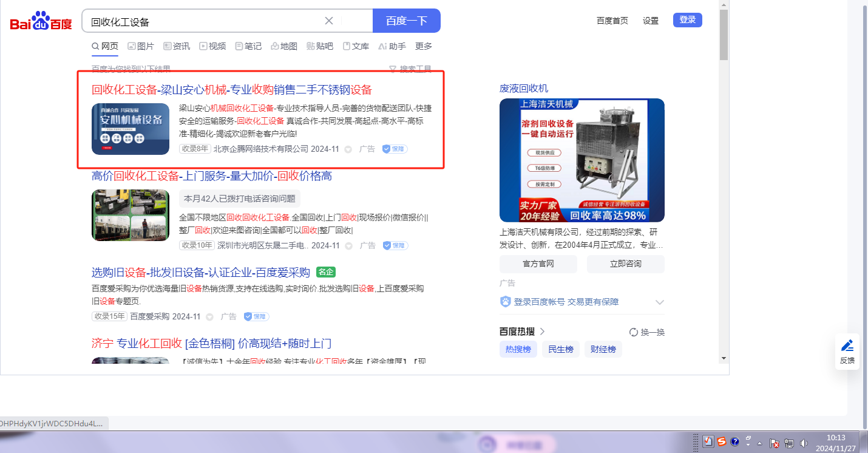Click the Baidu logo
Image resolution: width=868 pixels, height=453 pixels.
[x=41, y=21]
